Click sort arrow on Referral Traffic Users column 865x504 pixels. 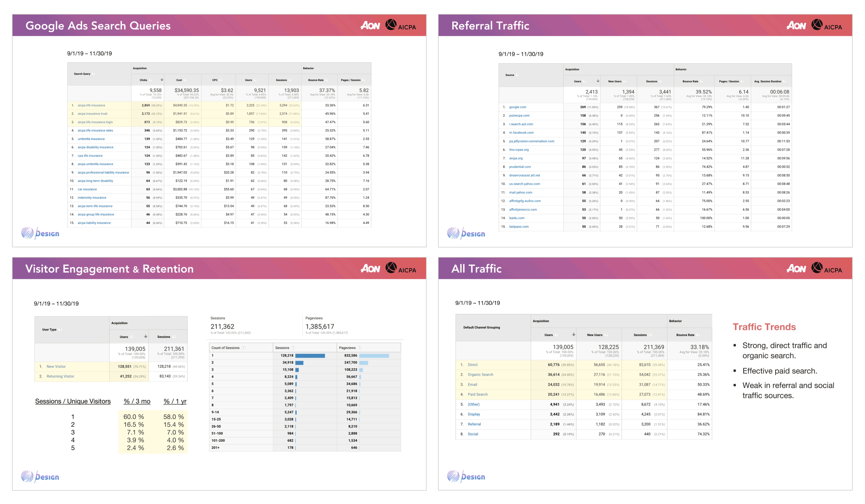598,81
